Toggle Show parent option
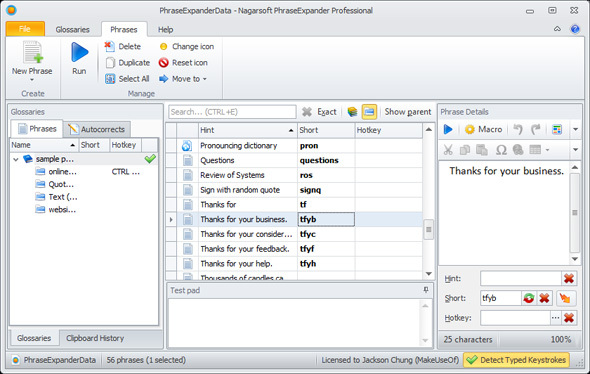The height and width of the screenshot is (374, 590). 408,112
